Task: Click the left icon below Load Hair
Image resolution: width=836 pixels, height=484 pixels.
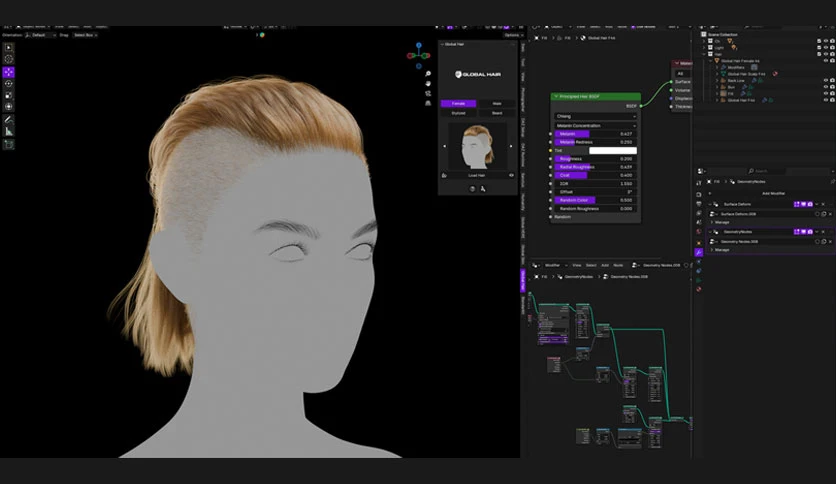Action: [x=472, y=189]
